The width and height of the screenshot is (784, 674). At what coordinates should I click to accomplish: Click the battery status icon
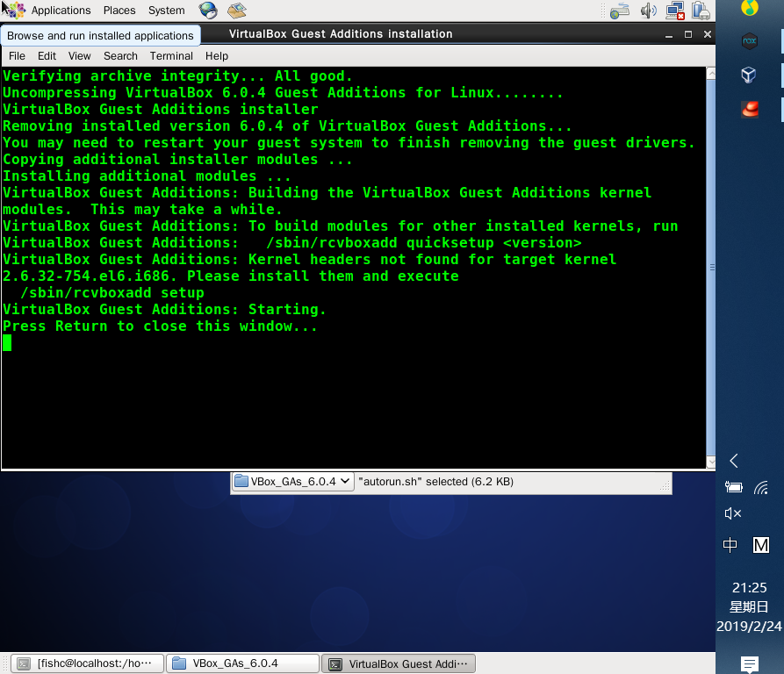point(733,487)
